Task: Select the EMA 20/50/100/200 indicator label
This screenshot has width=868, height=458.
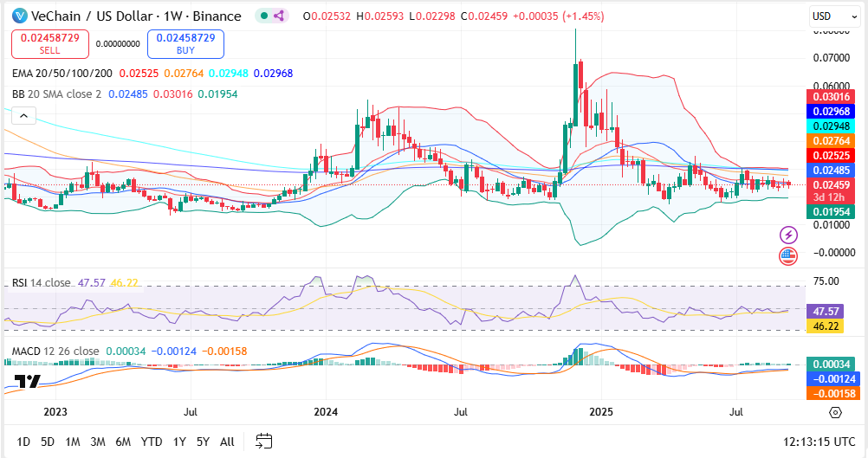Action: click(62, 73)
